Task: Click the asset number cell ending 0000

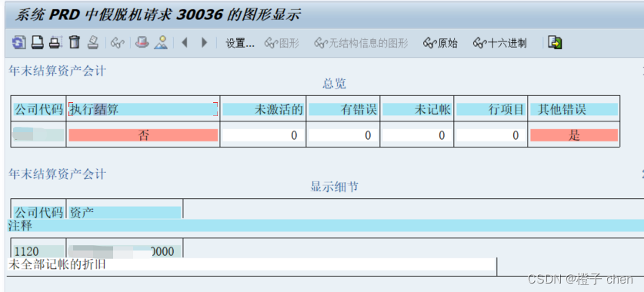Action: click(x=125, y=251)
